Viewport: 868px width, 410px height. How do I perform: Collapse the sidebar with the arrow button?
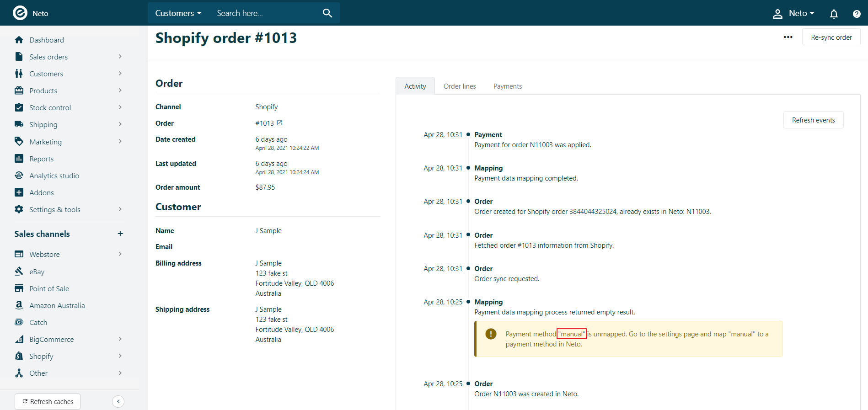[118, 401]
